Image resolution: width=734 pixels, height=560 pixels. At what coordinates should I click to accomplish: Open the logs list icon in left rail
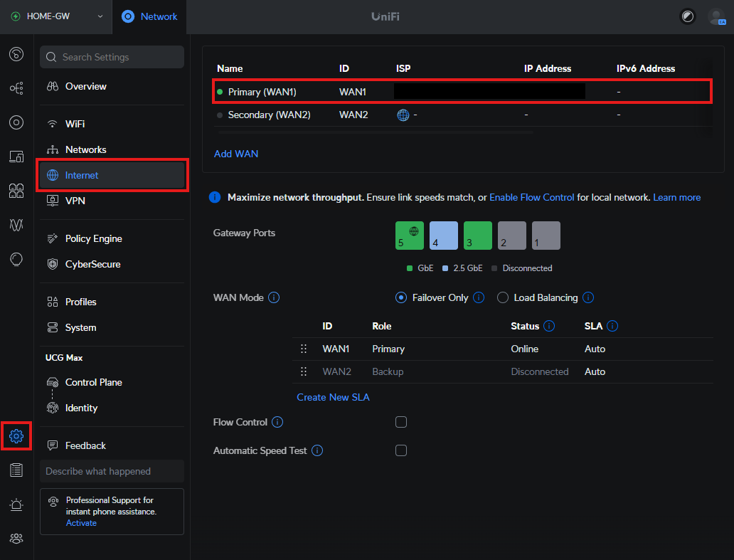(x=16, y=470)
